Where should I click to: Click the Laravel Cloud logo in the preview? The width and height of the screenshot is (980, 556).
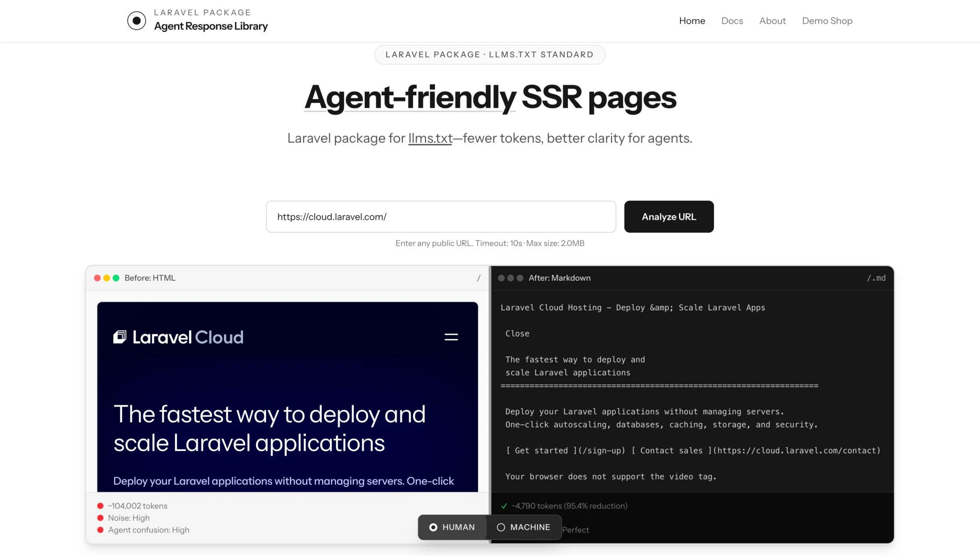[178, 337]
